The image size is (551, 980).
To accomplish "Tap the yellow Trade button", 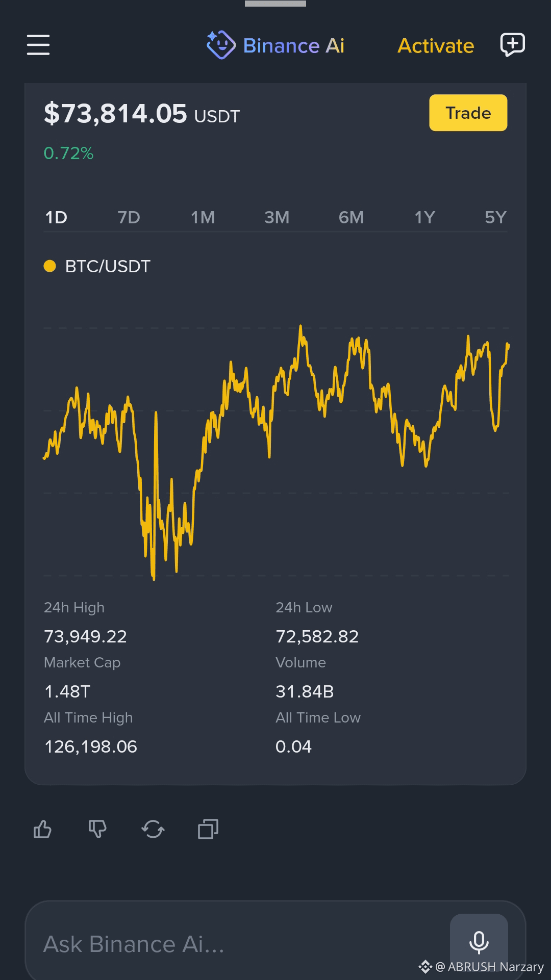I will [468, 113].
